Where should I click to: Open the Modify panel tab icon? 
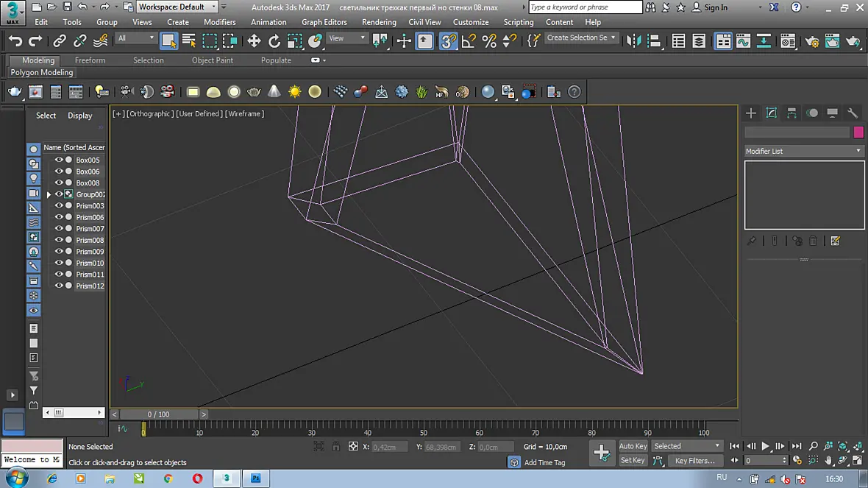771,113
